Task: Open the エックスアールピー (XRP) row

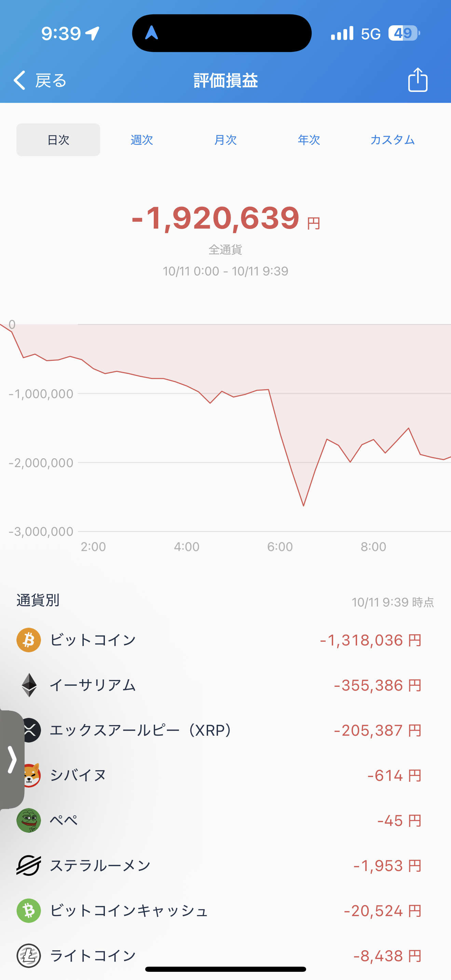Action: (x=225, y=730)
